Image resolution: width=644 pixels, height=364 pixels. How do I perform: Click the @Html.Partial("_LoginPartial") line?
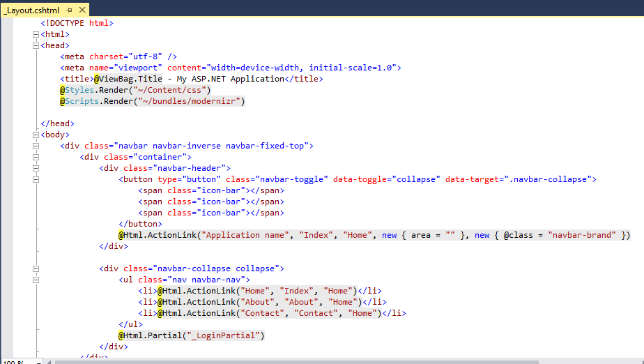[192, 335]
